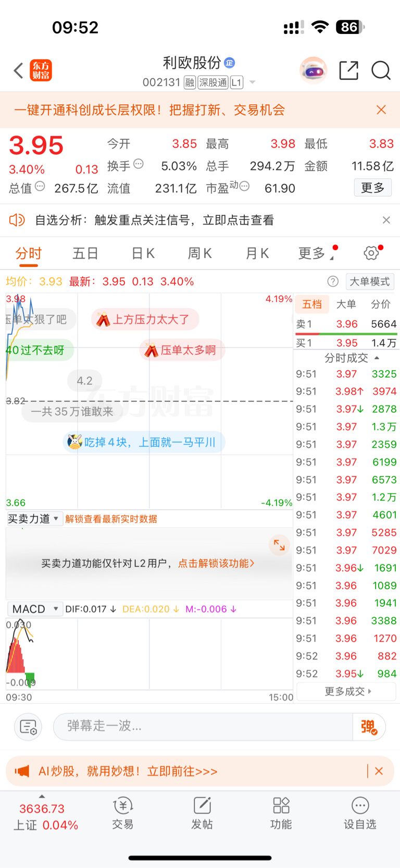Expand the stock code dropdown arrow
Viewport: 400px width, 868px height.
point(253,82)
